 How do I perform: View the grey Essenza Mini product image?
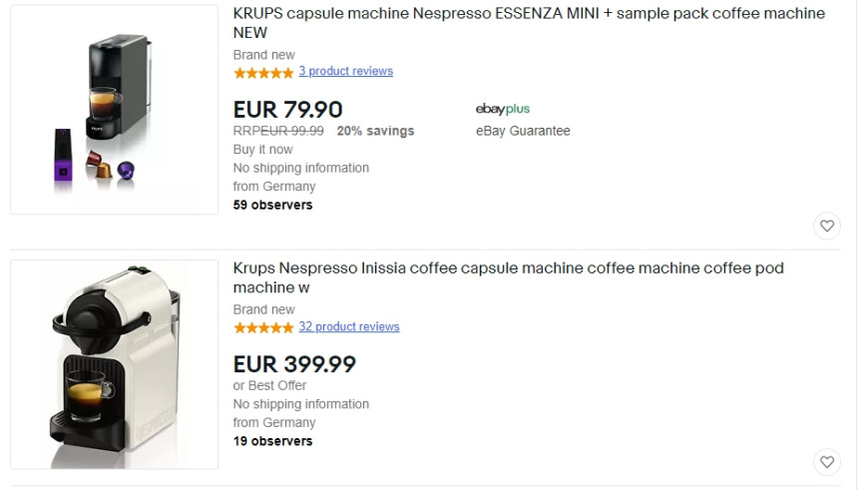pyautogui.click(x=114, y=110)
